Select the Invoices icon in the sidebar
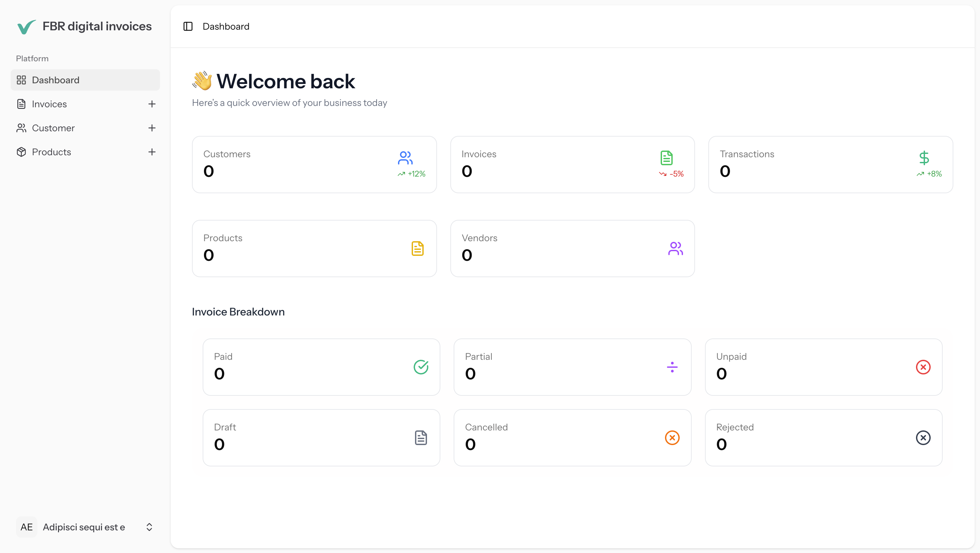Viewport: 980px width, 553px height. tap(21, 104)
